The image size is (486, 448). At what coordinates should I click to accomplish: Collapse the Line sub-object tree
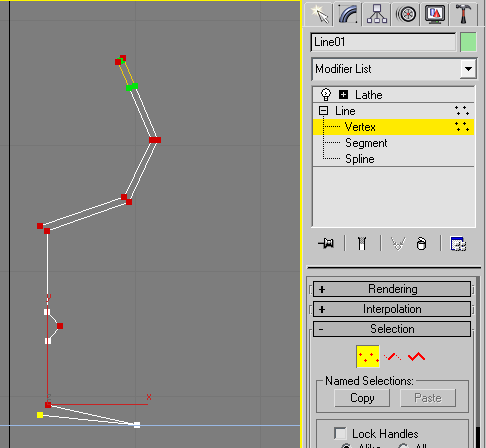coord(323,111)
